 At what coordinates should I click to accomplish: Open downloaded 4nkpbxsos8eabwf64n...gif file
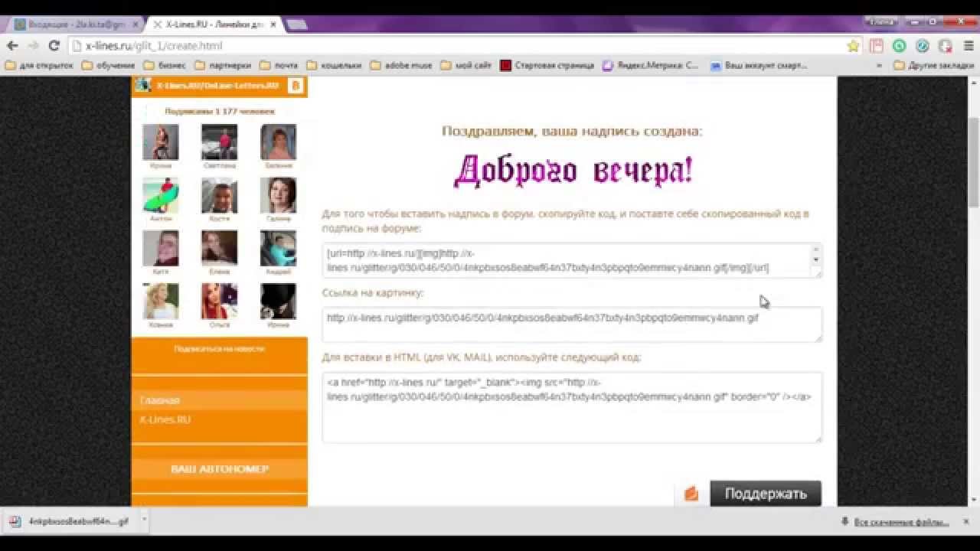(x=70, y=521)
